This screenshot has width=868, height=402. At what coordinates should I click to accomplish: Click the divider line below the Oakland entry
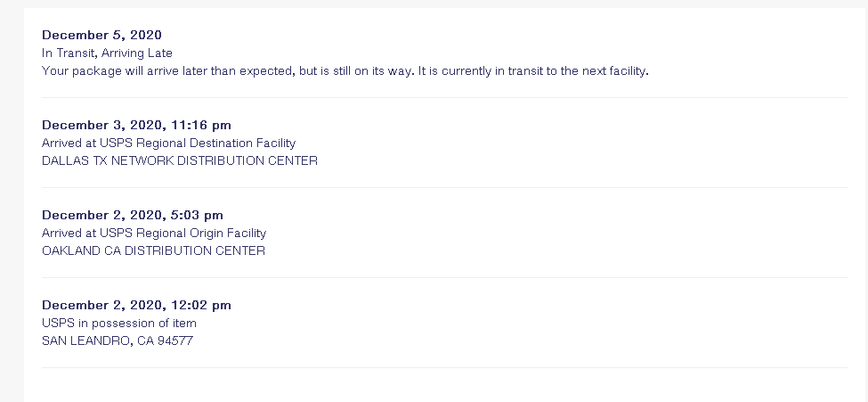pyautogui.click(x=444, y=278)
